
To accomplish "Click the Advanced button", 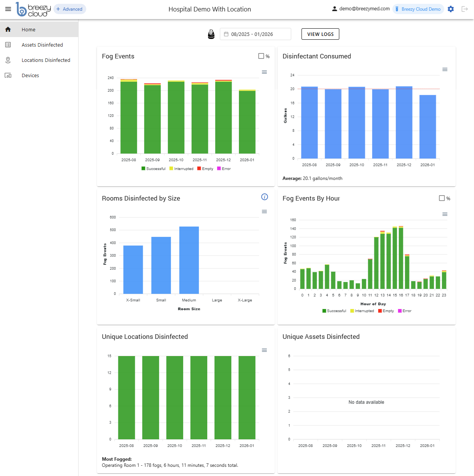I will (x=69, y=9).
